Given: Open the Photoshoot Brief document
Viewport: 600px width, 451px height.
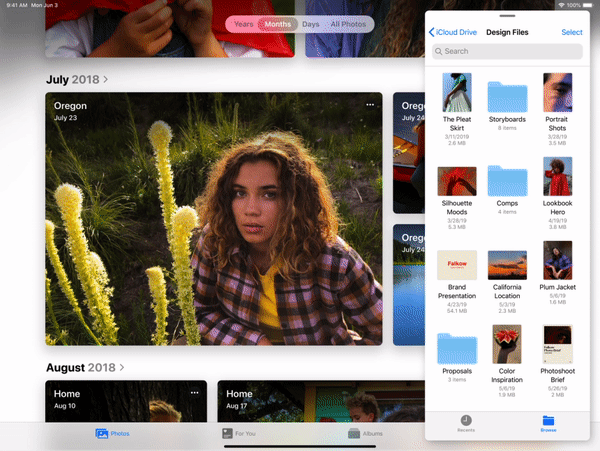Looking at the screenshot, I should pyautogui.click(x=558, y=344).
